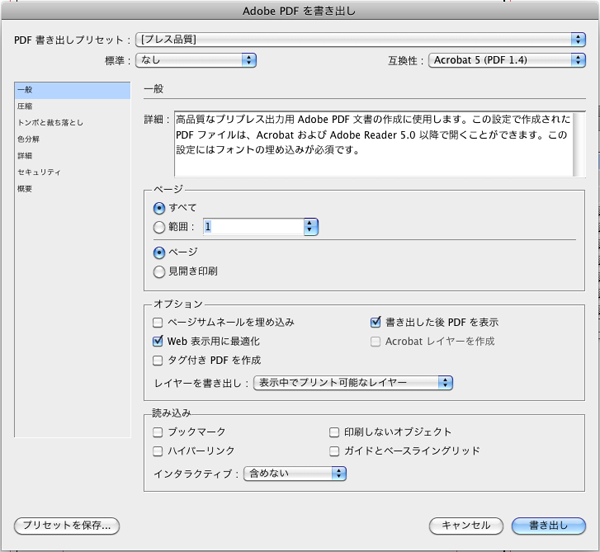Select トンボと裁ち落とし in the category list
This screenshot has width=600, height=552.
tap(72, 123)
